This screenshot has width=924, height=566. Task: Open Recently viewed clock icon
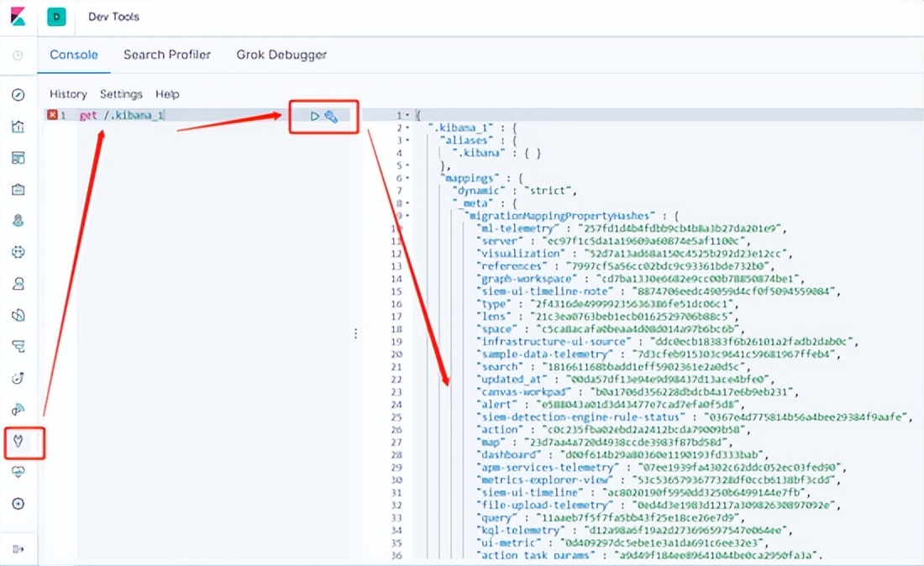coord(18,55)
